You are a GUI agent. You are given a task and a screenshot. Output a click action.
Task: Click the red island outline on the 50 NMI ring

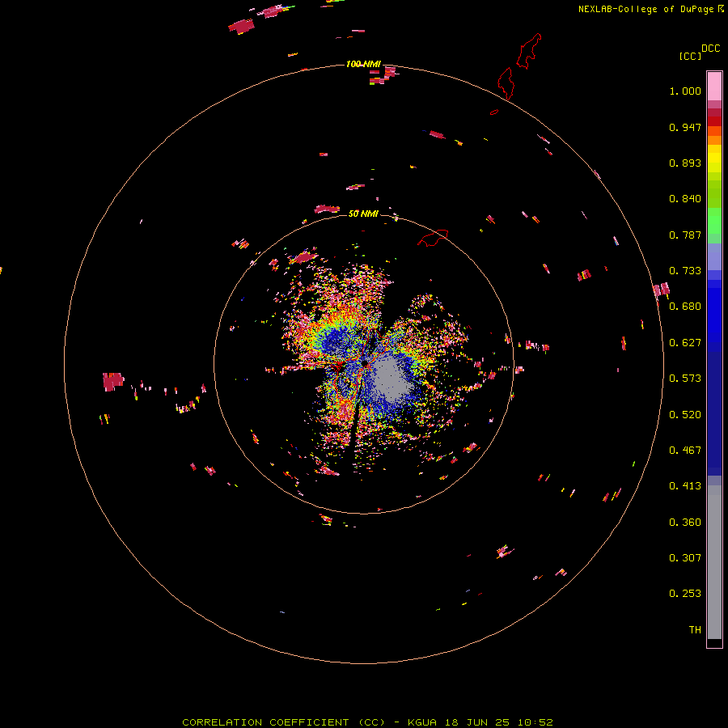pos(434,238)
